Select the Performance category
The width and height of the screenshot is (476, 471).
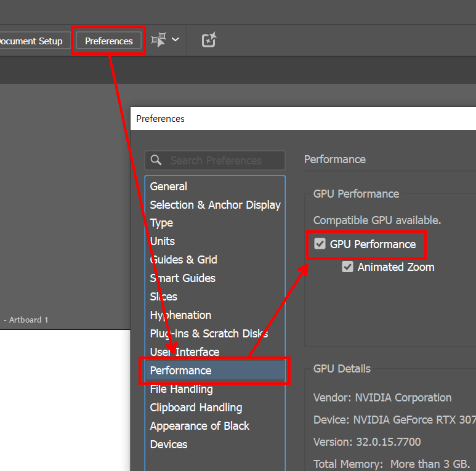(215, 371)
